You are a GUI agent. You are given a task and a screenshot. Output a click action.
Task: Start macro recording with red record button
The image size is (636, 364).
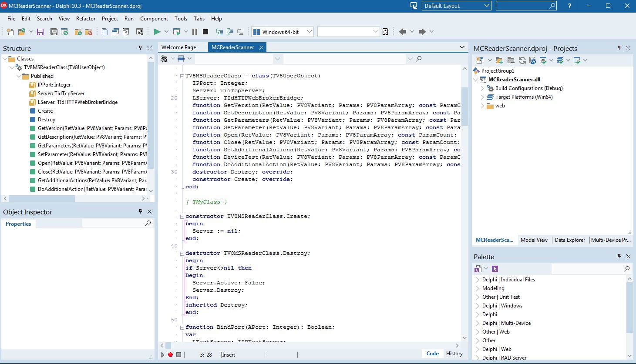coord(170,355)
